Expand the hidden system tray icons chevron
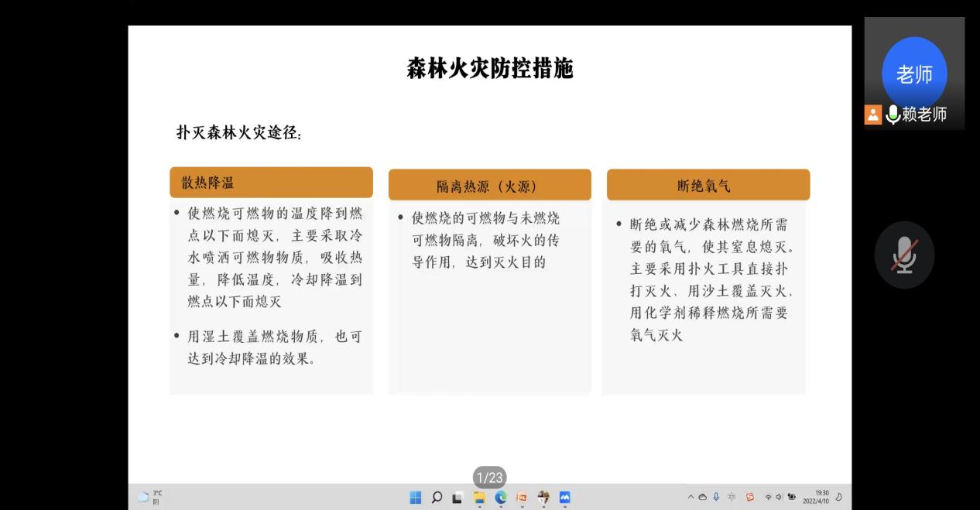The height and width of the screenshot is (510, 980). coord(691,497)
